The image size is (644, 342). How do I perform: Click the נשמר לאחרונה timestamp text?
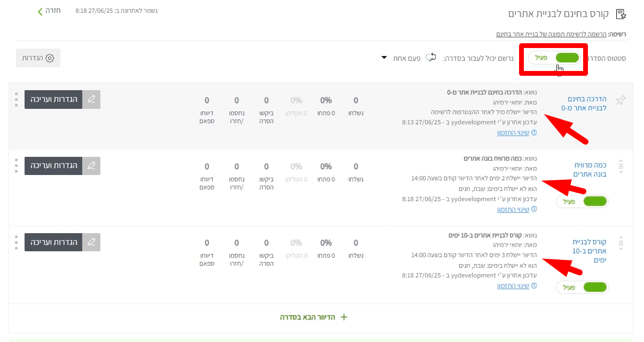[117, 11]
